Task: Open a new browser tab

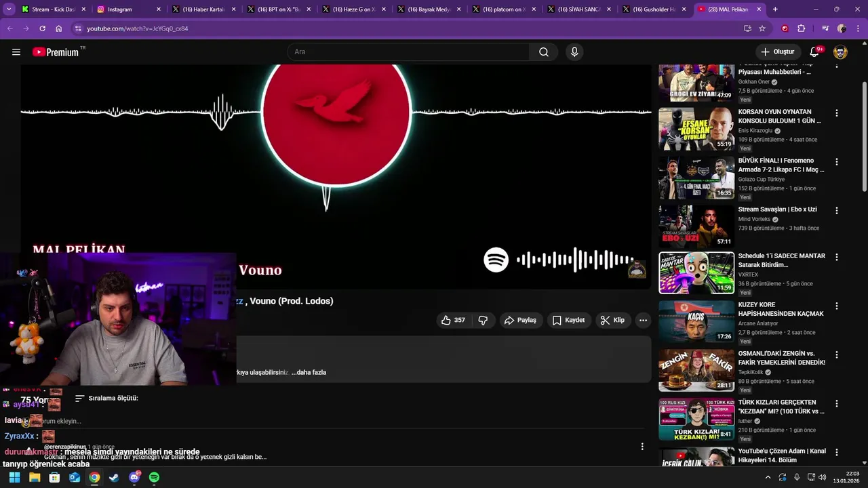Action: 775,9
